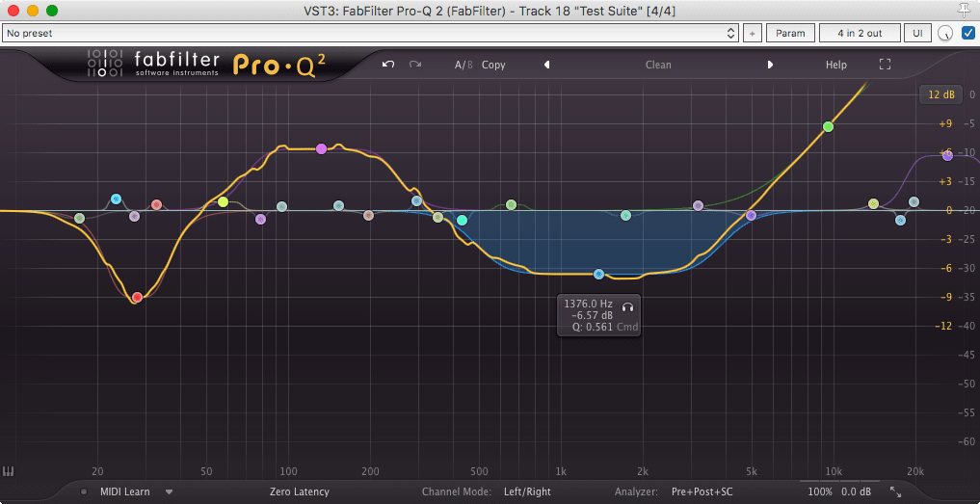Click the purple band node near 80 Hz

point(260,219)
